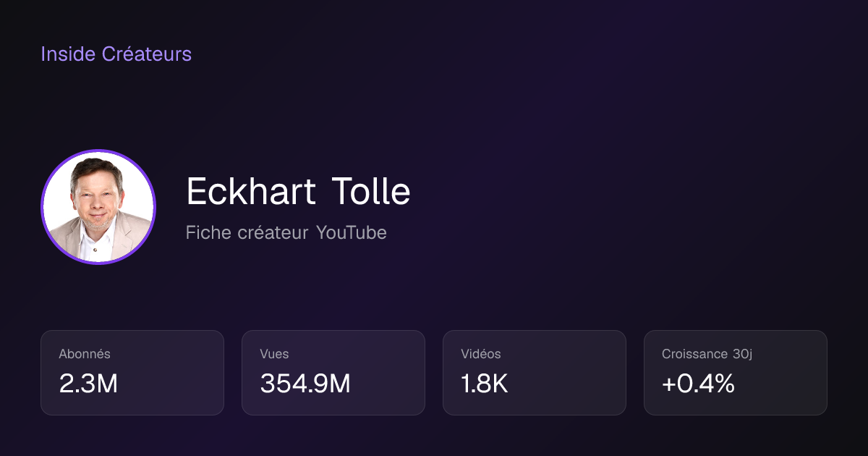
Task: Click the word créateur in the subtitle
Action: tap(274, 233)
